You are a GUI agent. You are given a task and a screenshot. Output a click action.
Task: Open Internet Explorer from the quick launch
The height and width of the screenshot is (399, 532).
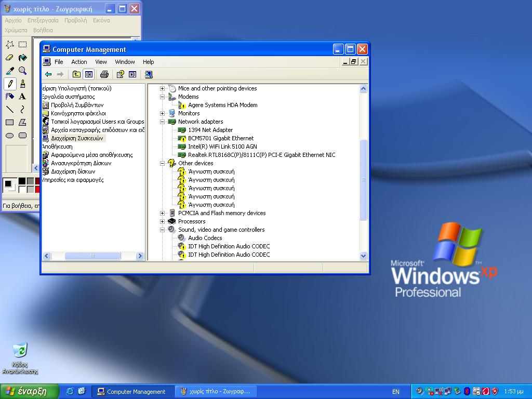pos(70,391)
